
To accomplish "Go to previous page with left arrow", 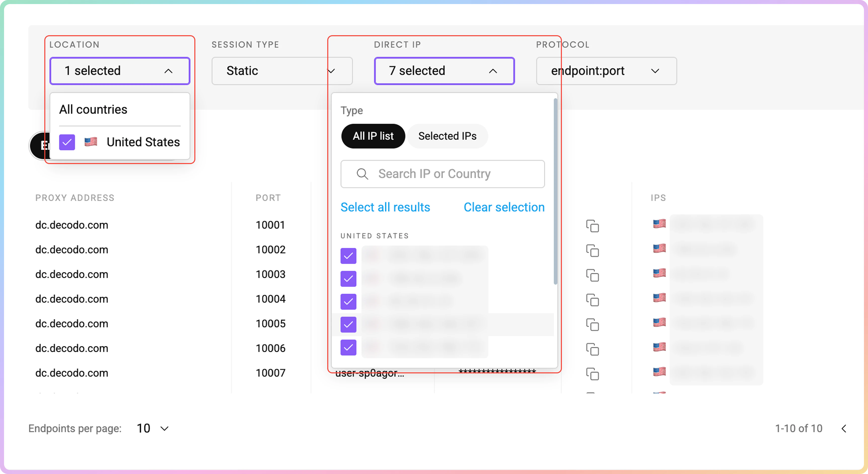I will tap(844, 428).
